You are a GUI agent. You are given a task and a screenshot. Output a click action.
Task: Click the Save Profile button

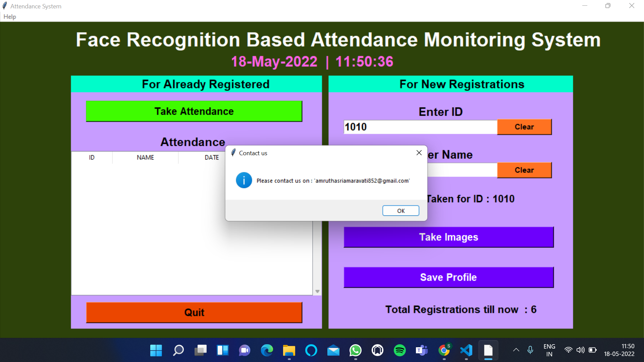448,277
